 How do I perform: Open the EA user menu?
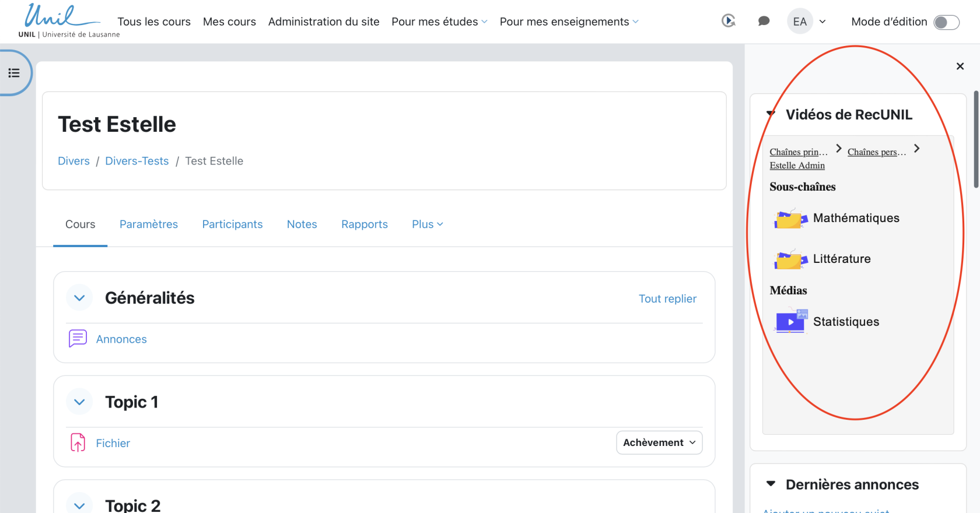tap(807, 22)
